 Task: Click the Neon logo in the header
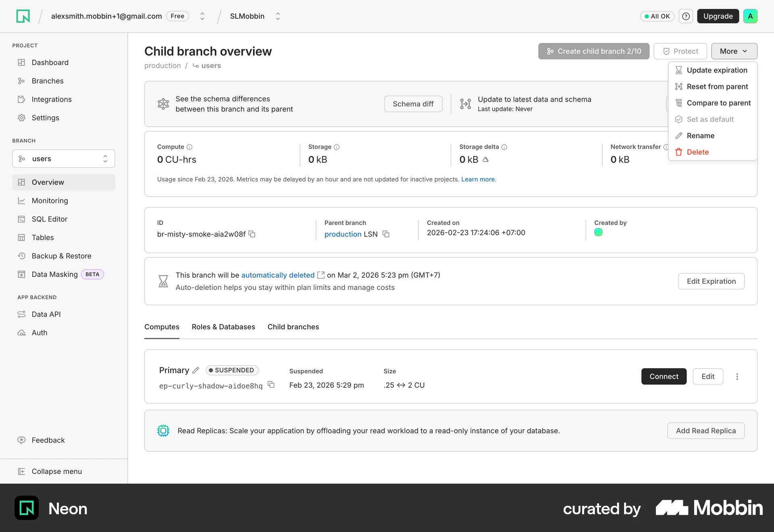click(23, 16)
